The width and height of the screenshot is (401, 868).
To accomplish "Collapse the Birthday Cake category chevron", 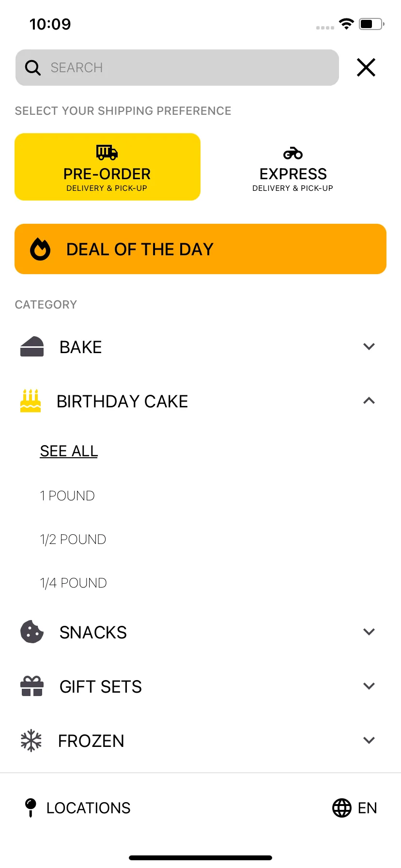I will click(369, 401).
